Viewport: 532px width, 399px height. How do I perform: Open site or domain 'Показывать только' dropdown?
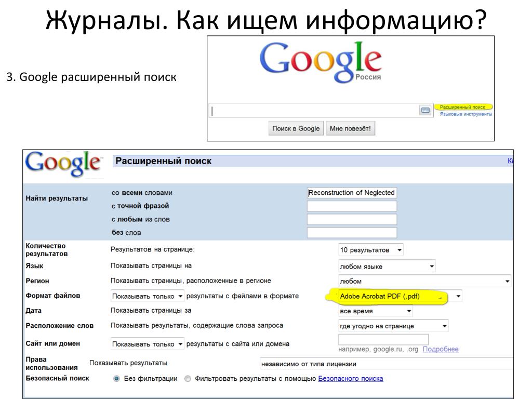[147, 344]
